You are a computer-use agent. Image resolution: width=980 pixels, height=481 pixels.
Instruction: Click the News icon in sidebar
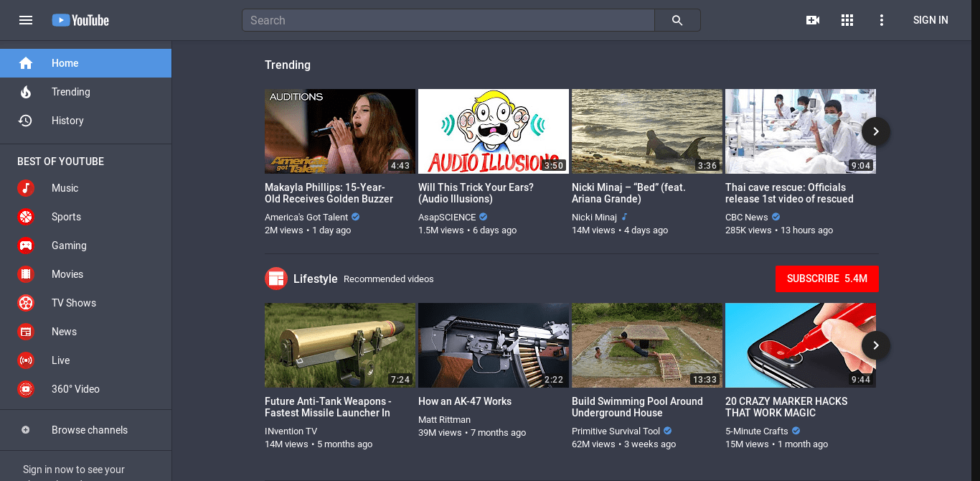[x=26, y=332]
